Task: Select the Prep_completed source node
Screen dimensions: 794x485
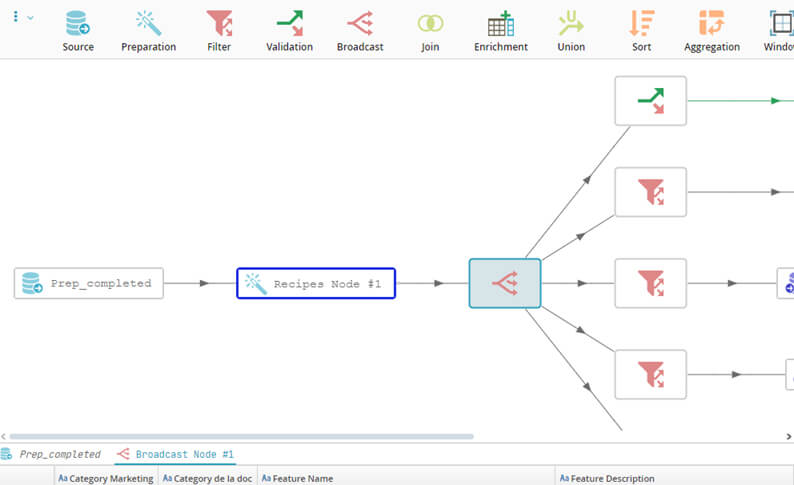Action: (x=88, y=283)
